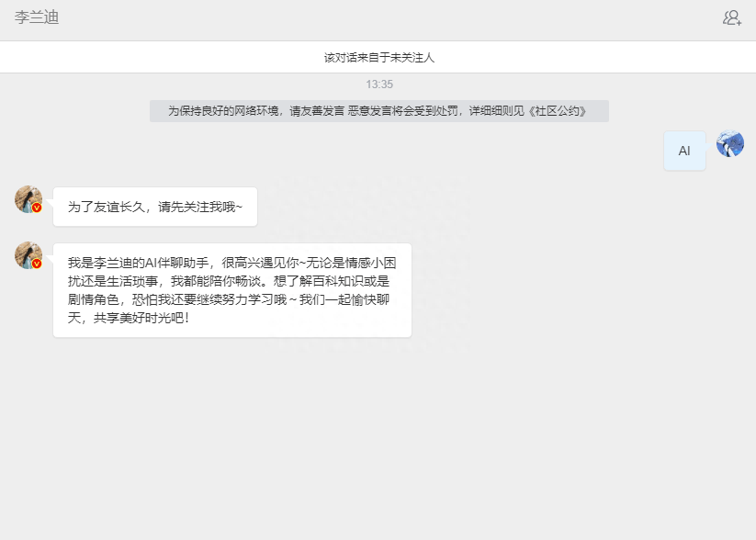Click the V badge on the second message avatar
756x540 pixels.
(x=37, y=264)
